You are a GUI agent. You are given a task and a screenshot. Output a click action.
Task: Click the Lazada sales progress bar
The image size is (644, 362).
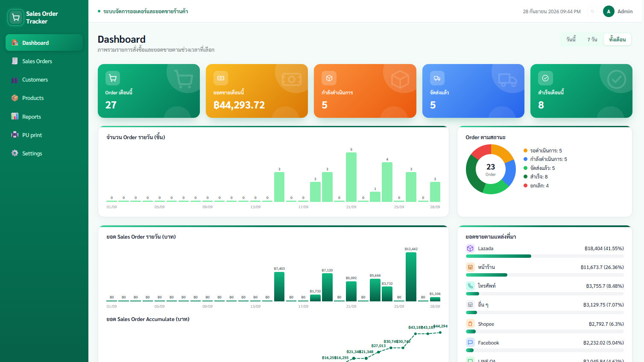click(x=544, y=256)
